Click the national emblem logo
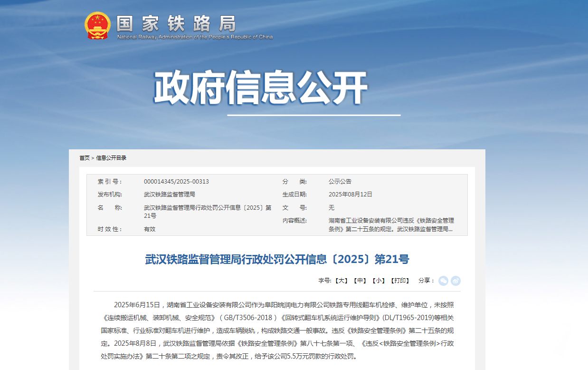This screenshot has width=588, height=370. pyautogui.click(x=97, y=26)
